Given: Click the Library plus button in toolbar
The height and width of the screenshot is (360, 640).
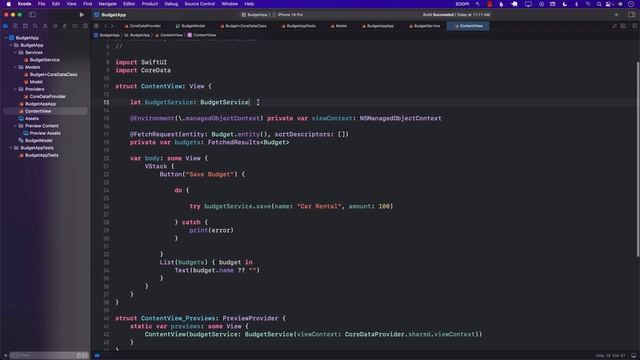Looking at the screenshot, I should point(616,15).
